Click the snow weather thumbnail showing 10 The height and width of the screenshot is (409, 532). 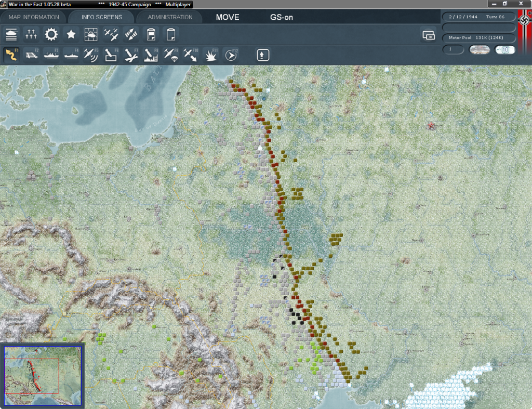coord(504,49)
